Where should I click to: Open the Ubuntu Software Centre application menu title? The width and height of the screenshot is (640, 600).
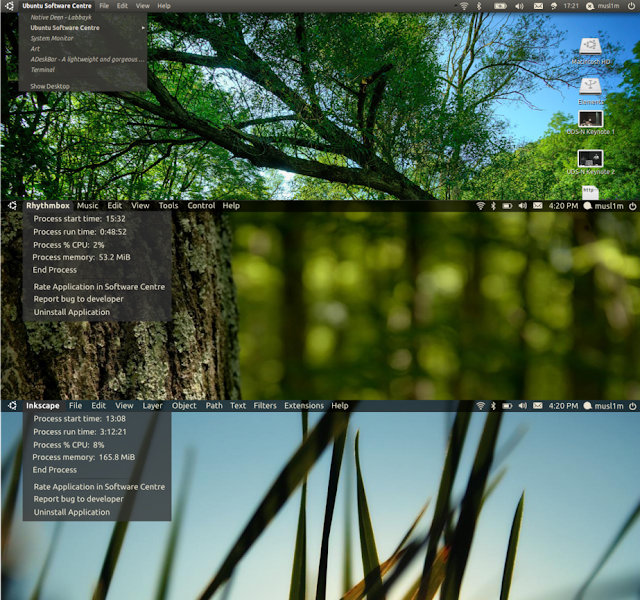click(57, 6)
